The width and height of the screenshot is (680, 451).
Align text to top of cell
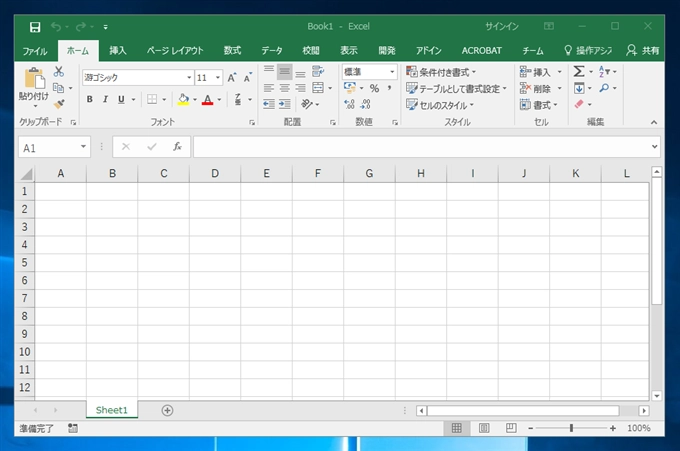point(269,72)
